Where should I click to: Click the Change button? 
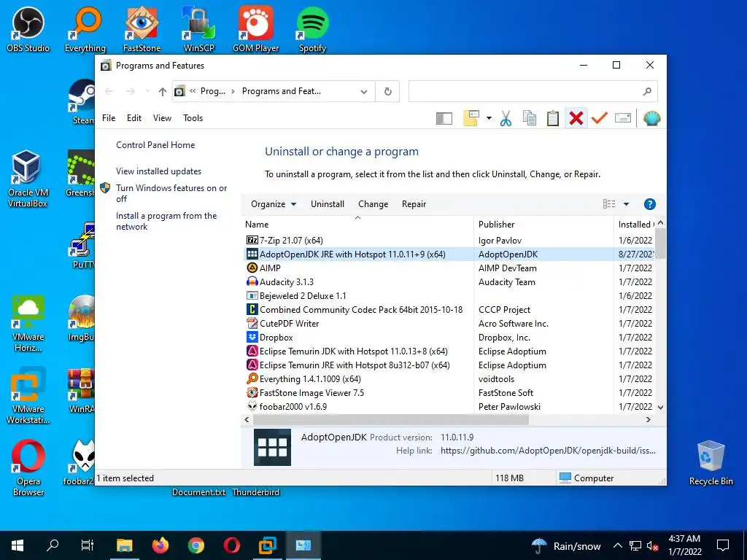[373, 204]
